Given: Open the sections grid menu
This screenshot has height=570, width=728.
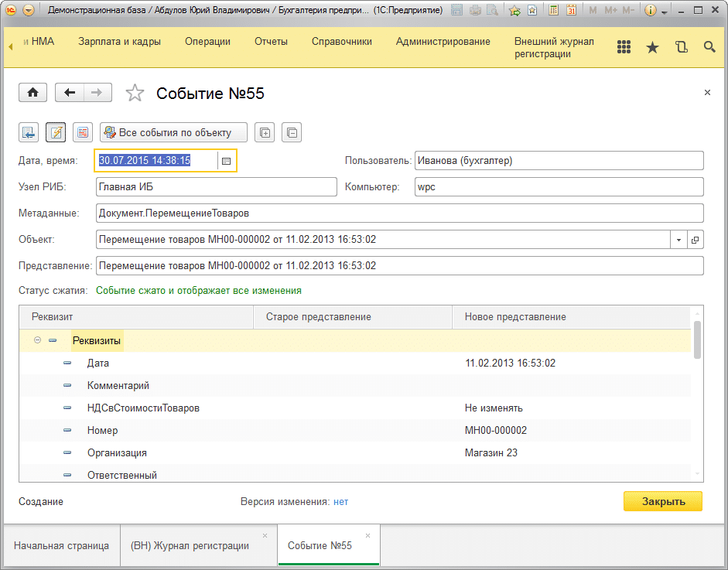Looking at the screenshot, I should coord(624,47).
